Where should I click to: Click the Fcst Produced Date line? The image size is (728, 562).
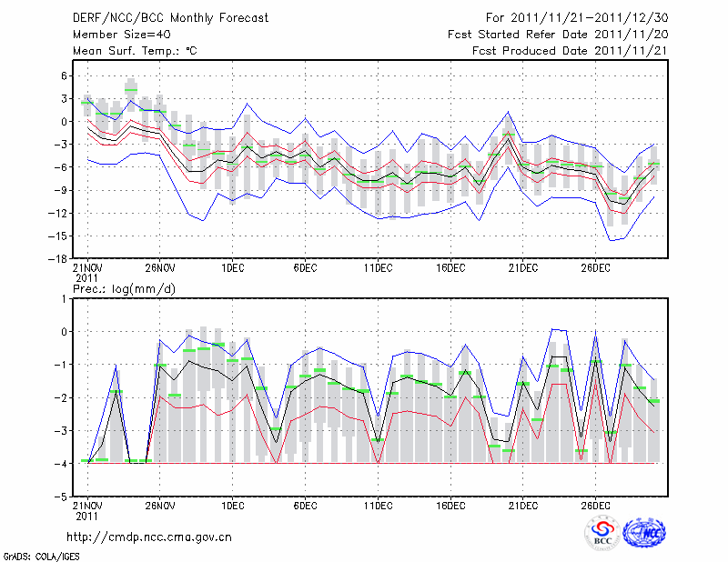click(x=569, y=51)
